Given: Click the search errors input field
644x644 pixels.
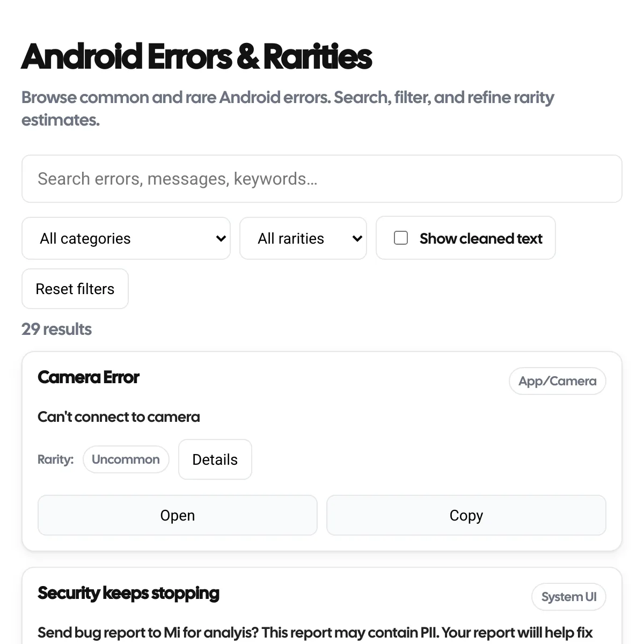Looking at the screenshot, I should click(x=321, y=179).
